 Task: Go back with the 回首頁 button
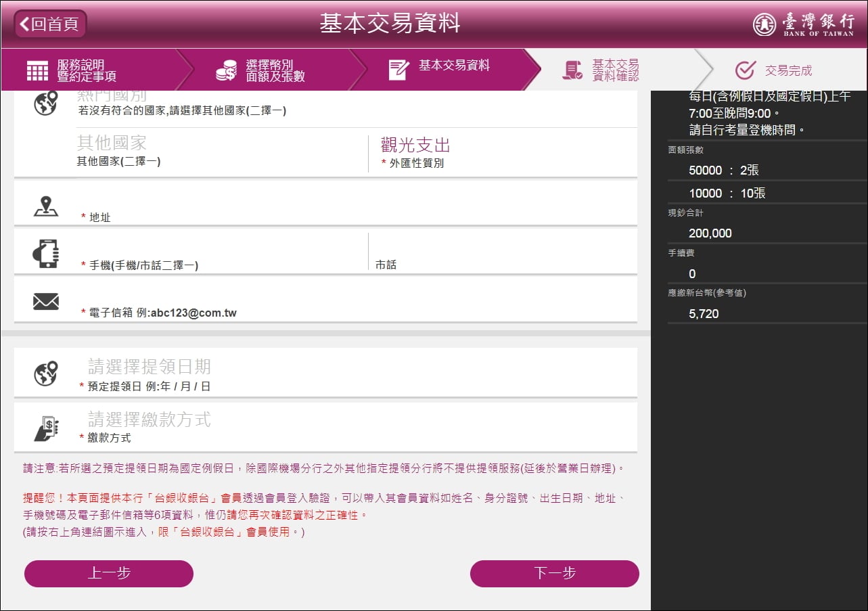pos(50,24)
